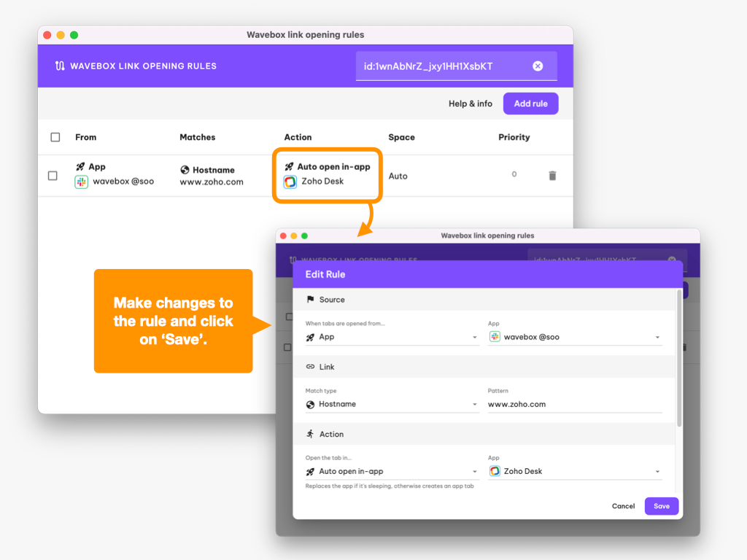Open the 'Open the tab in' dropdown
The width and height of the screenshot is (747, 560).
392,472
